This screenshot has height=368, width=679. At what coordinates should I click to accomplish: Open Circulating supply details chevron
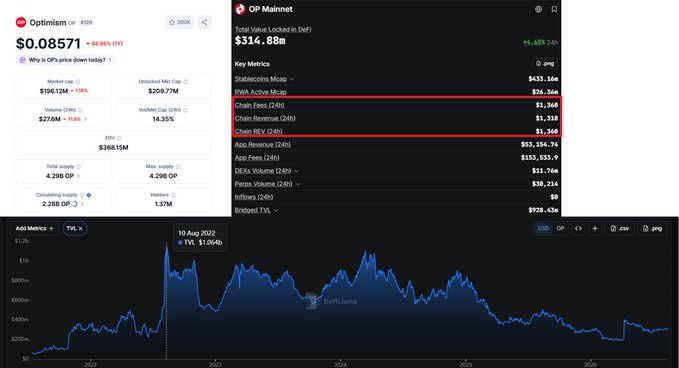pos(82,204)
